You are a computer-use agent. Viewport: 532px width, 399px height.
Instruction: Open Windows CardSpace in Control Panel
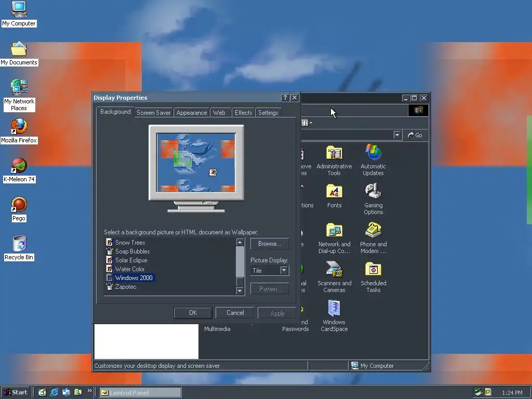(334, 316)
